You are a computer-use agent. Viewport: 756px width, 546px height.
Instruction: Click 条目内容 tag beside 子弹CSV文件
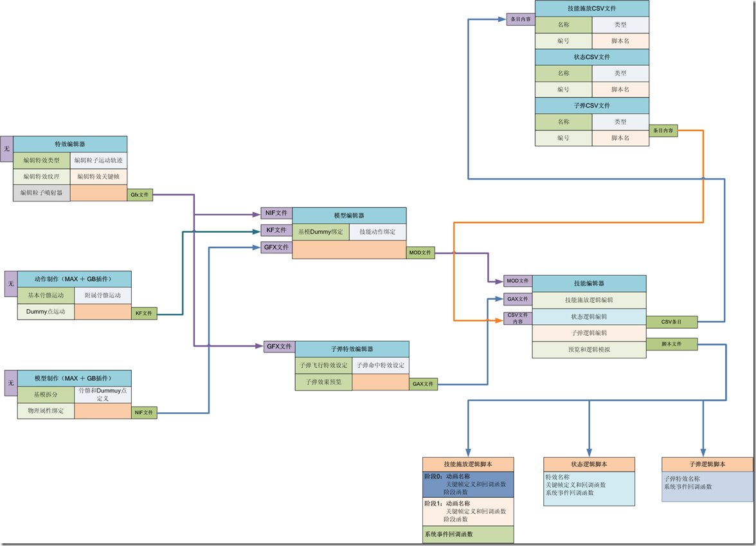coord(663,131)
